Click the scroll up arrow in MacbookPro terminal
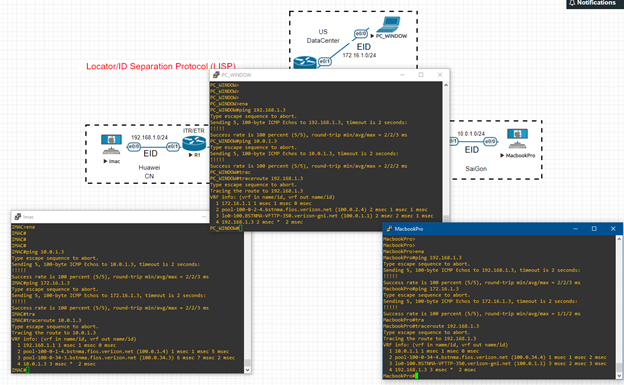This screenshot has height=385, width=624. 619,238
